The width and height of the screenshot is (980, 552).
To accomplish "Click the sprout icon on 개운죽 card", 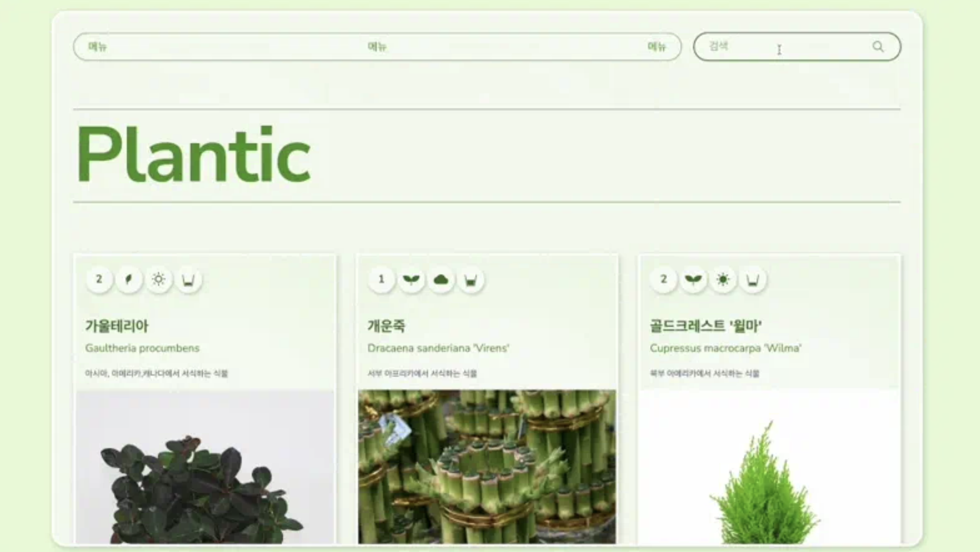I will [x=411, y=280].
